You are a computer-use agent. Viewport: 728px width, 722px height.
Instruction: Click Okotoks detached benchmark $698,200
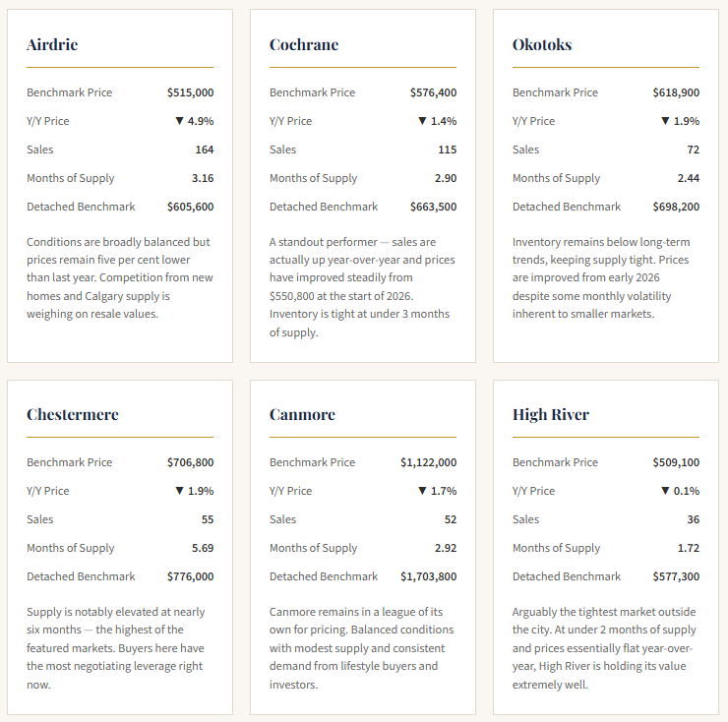pyautogui.click(x=676, y=207)
